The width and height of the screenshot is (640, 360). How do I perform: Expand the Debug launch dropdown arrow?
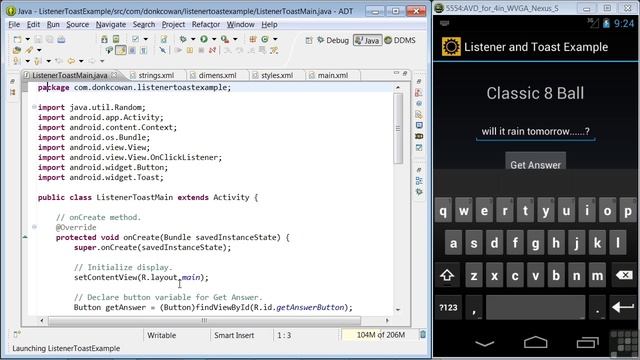point(193,40)
